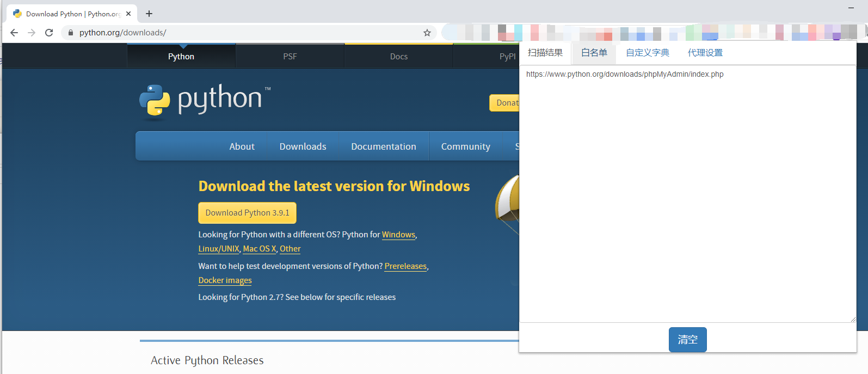Open the Docs top navigation tab
This screenshot has height=374, width=868.
(399, 56)
